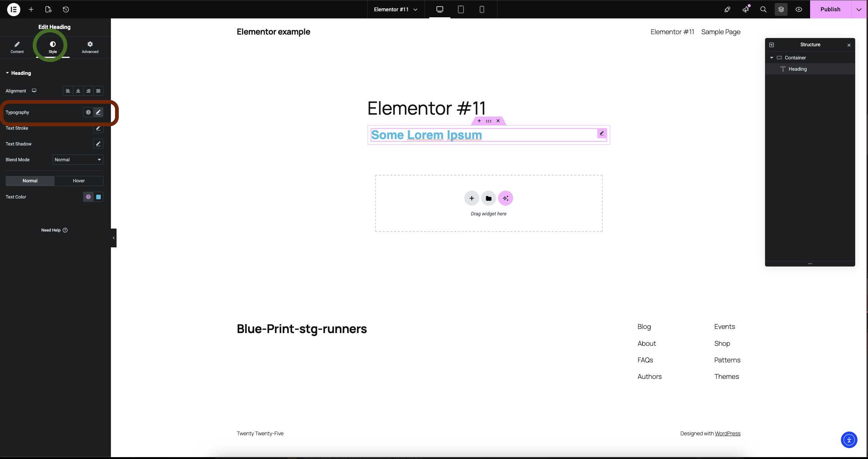Open the Blend Mode dropdown
868x459 pixels.
78,160
